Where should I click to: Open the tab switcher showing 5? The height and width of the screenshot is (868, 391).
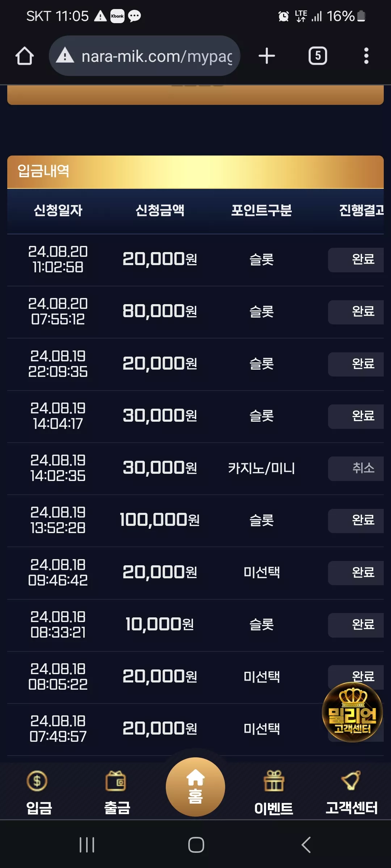tap(318, 56)
